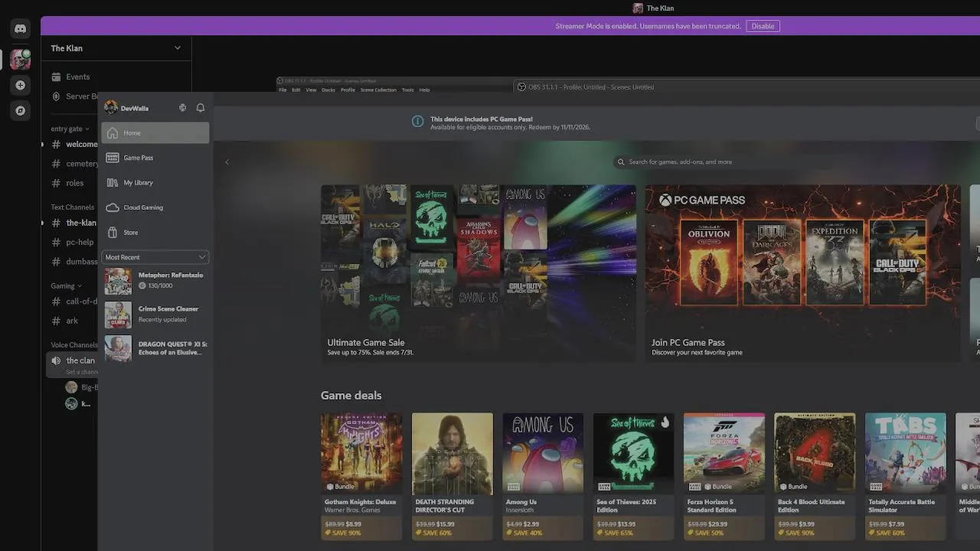
Task: Open Discord's Discover compass icon
Action: point(21,110)
